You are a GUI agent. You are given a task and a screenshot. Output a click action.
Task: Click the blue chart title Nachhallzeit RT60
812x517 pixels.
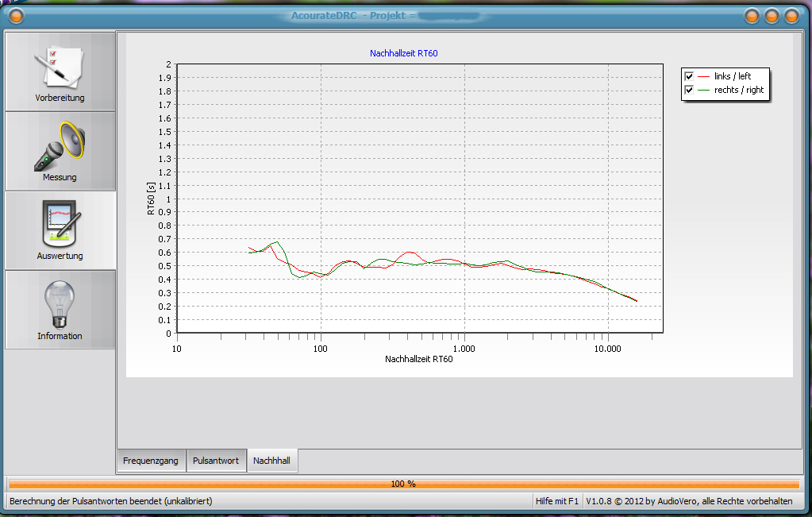coord(404,53)
